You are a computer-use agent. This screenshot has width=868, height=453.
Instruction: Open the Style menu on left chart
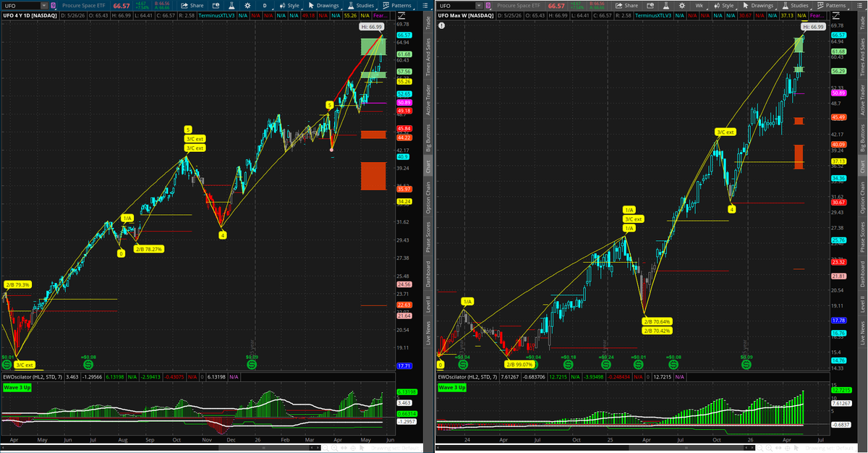click(289, 6)
